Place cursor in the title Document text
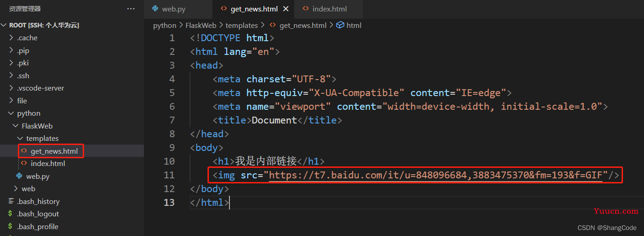 (274, 120)
